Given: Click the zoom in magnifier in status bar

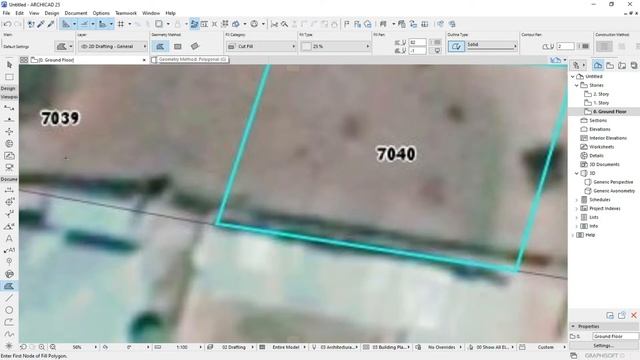Looking at the screenshot, I should 42,347.
